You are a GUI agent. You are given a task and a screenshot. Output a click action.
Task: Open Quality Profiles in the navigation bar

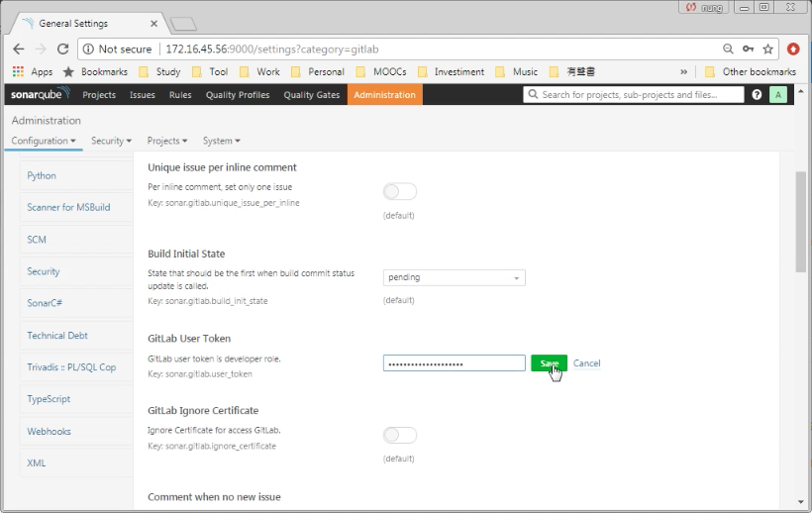(238, 95)
